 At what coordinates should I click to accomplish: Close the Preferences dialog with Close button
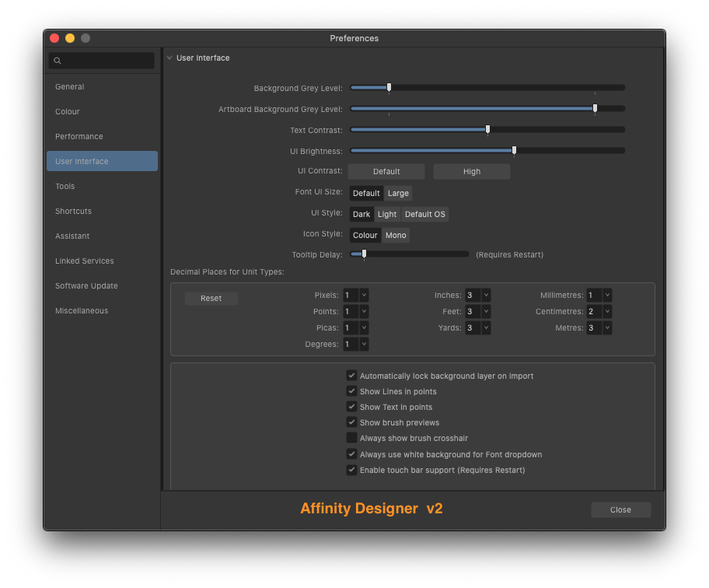tap(621, 509)
